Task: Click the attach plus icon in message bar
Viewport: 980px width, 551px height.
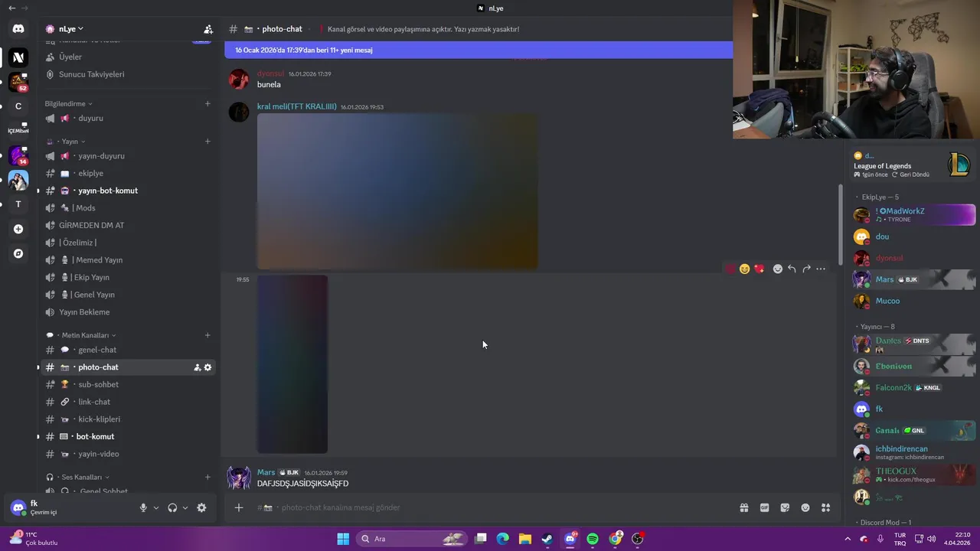Action: 239,507
